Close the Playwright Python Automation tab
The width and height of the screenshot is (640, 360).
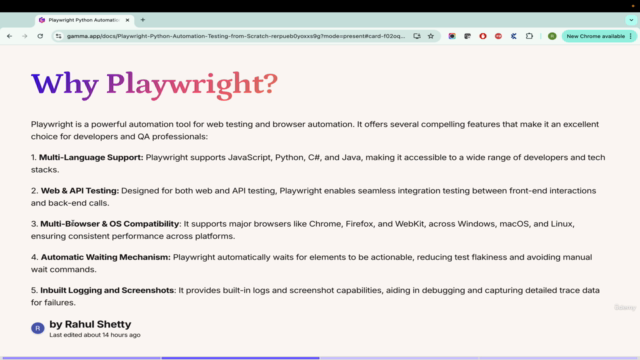(127, 20)
